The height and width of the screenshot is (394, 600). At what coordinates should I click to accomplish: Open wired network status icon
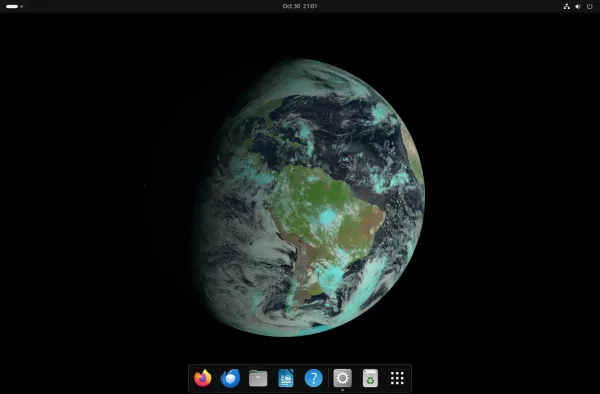566,6
